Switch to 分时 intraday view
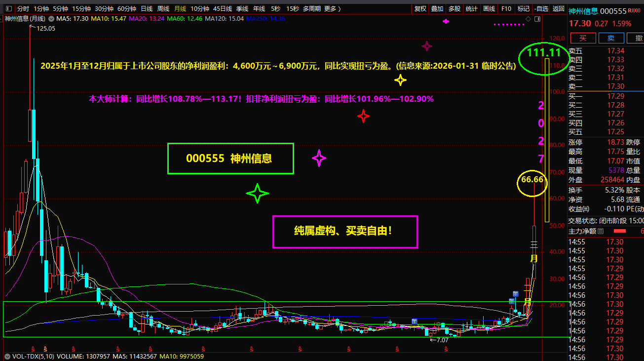 [x=23, y=9]
